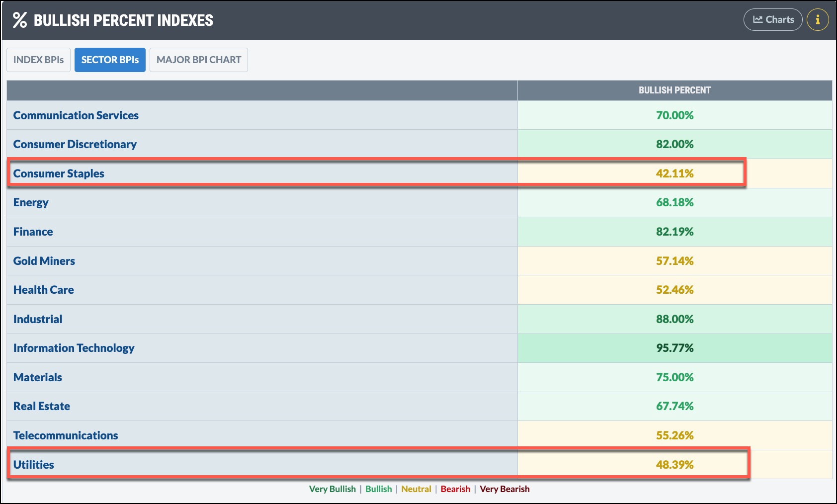Screen dimensions: 837x504
Task: Open the Communication Services sector link
Action: point(76,115)
